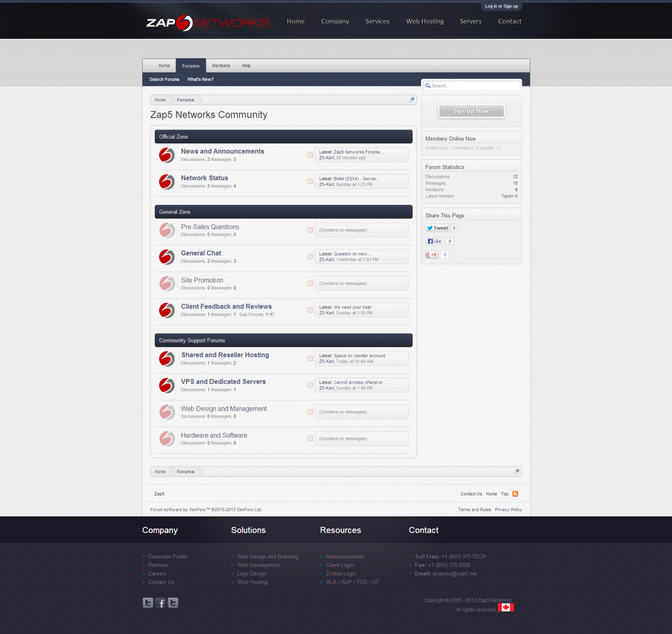Screen dimensions: 672x634
Task: Click Privacy Policy link
Action: coord(508,510)
